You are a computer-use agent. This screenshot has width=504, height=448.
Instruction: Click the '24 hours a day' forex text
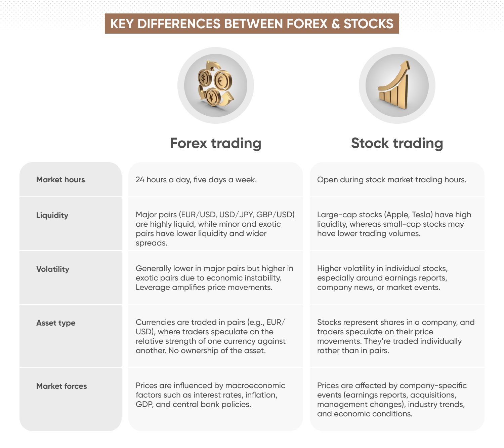tap(196, 180)
